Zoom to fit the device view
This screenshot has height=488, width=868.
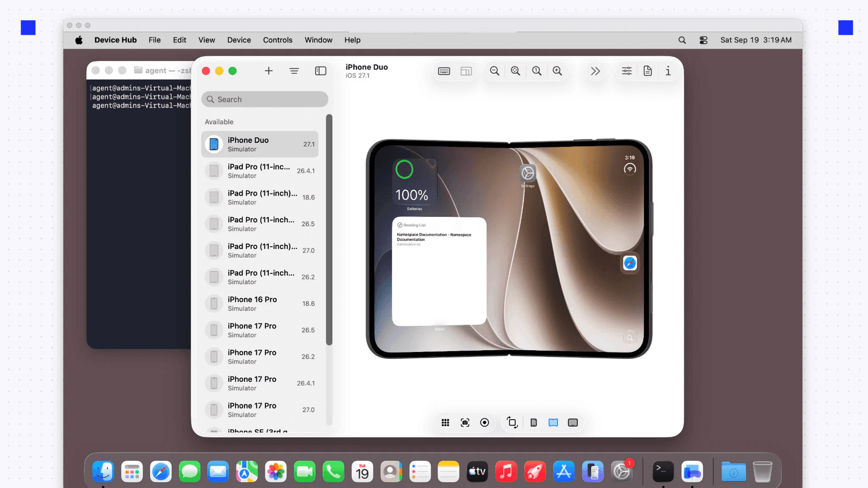tap(515, 71)
